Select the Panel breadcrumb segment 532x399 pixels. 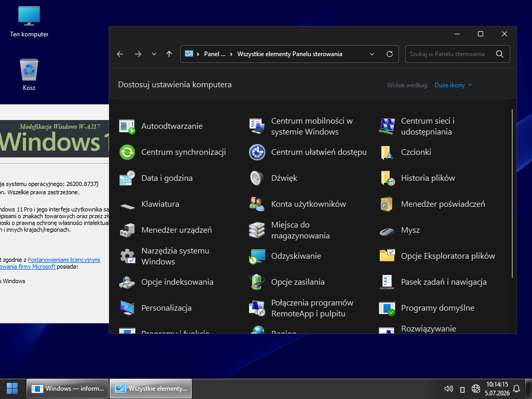click(x=215, y=54)
